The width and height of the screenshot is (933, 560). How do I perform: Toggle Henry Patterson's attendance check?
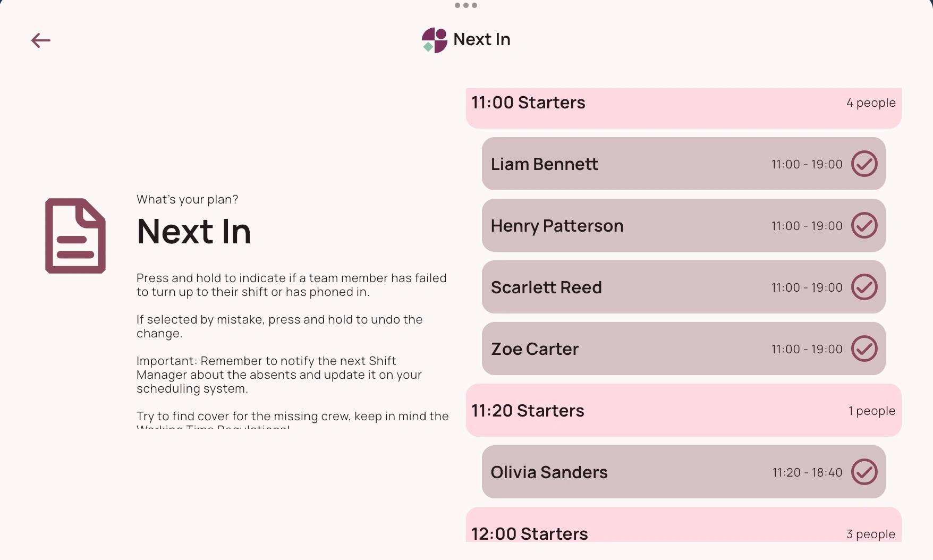(x=864, y=225)
